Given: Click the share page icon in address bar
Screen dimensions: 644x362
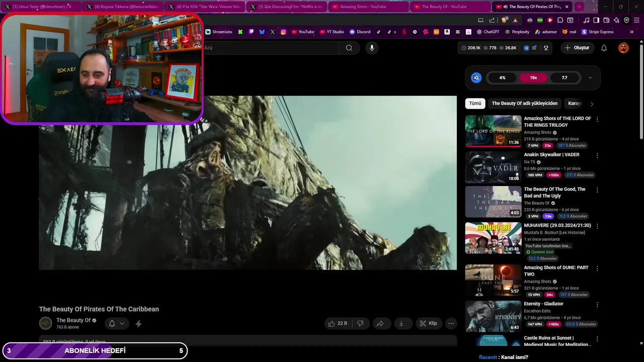Looking at the screenshot, I should click(492, 20).
